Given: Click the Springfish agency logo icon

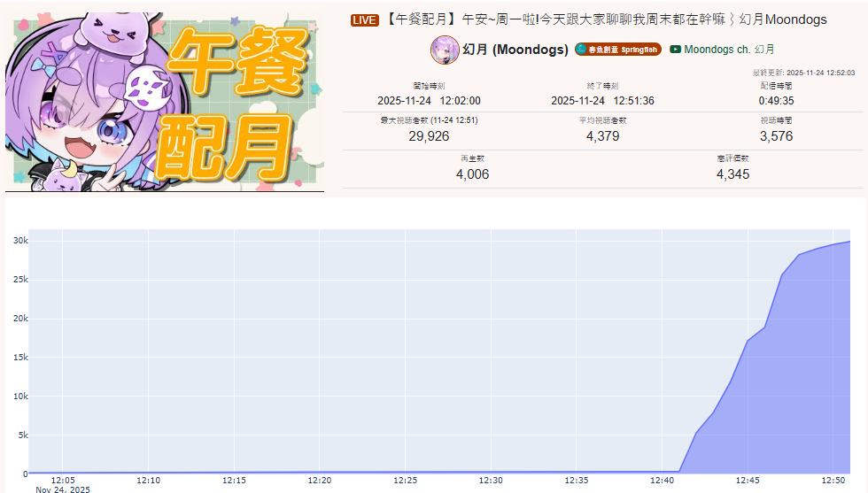Looking at the screenshot, I should pyautogui.click(x=581, y=50).
